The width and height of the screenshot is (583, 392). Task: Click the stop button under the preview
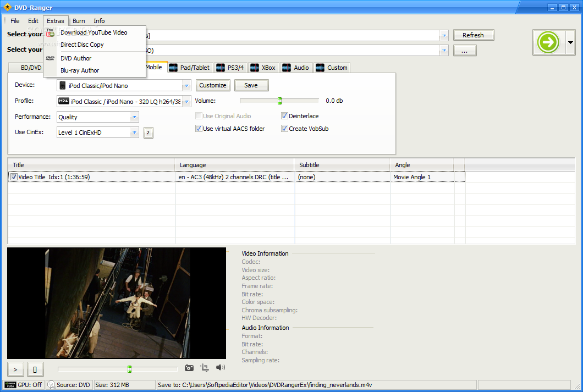coord(35,369)
